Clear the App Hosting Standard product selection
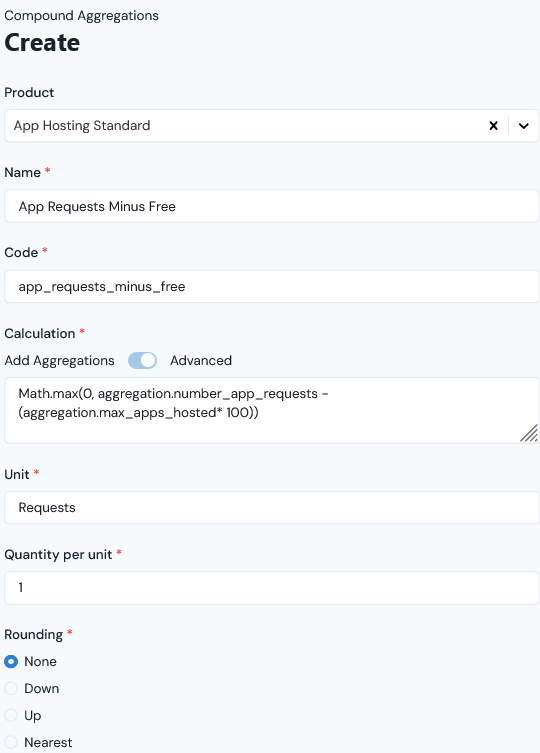This screenshot has width=540, height=753. (493, 126)
